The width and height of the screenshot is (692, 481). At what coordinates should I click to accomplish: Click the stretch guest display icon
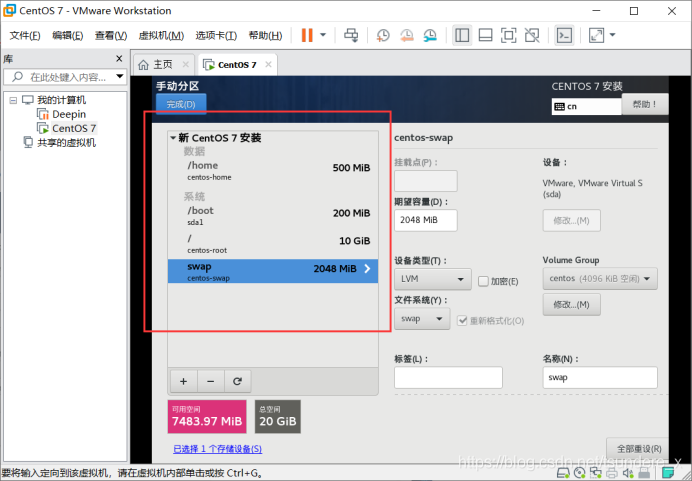point(596,35)
